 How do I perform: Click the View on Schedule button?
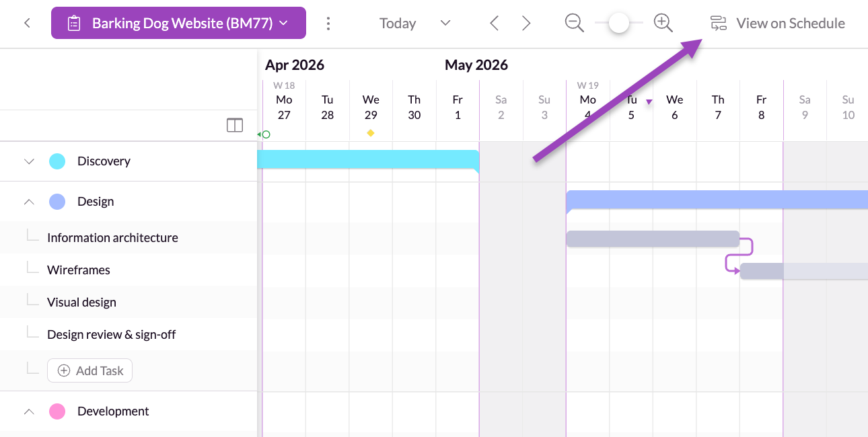[x=778, y=24]
